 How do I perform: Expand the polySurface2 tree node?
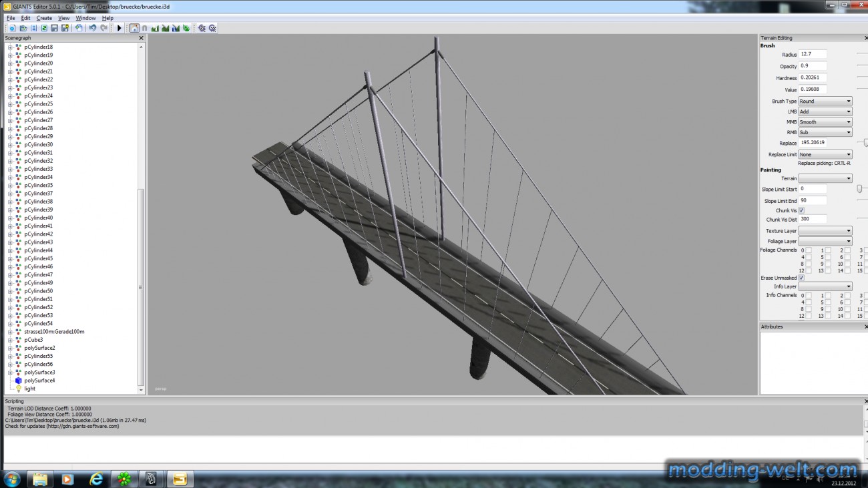coord(10,348)
